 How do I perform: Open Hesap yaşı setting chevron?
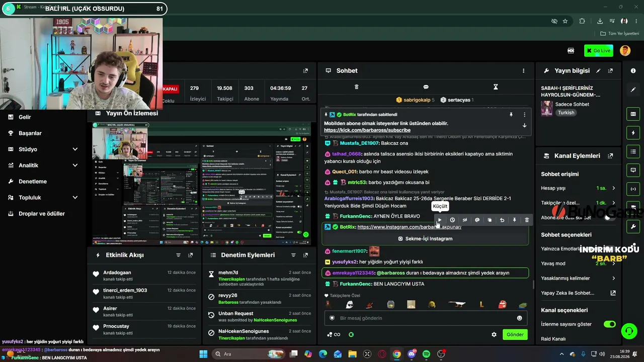613,188
